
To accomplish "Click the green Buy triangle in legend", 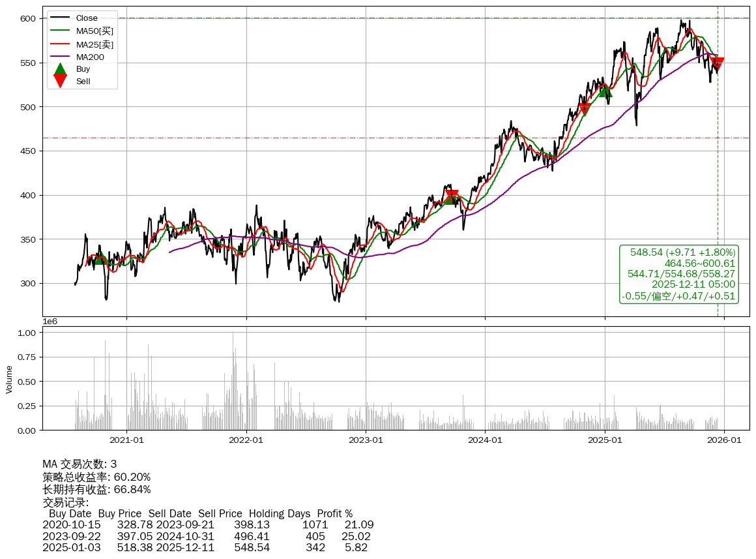I will click(60, 68).
